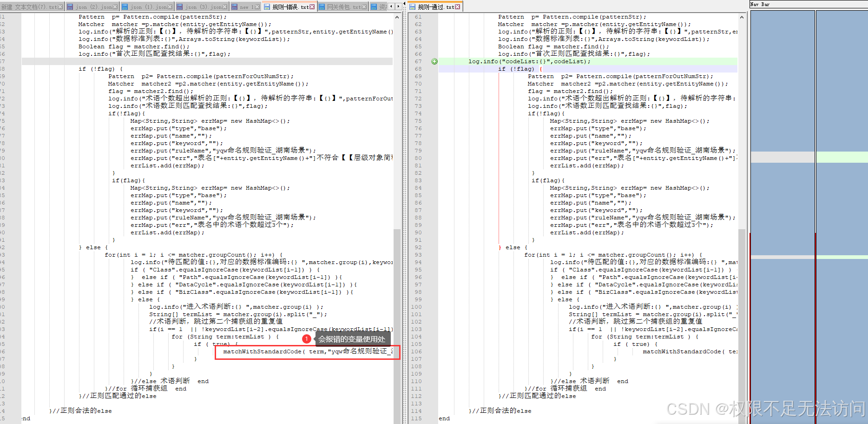Image resolution: width=868 pixels, height=424 pixels.
Task: Click the red numbered 1 annotation marker
Action: tap(307, 339)
